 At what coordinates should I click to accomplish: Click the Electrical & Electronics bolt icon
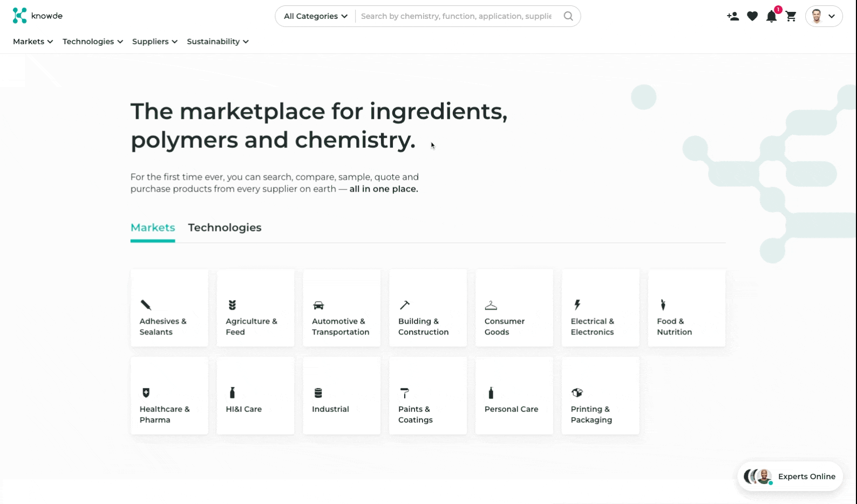tap(577, 305)
